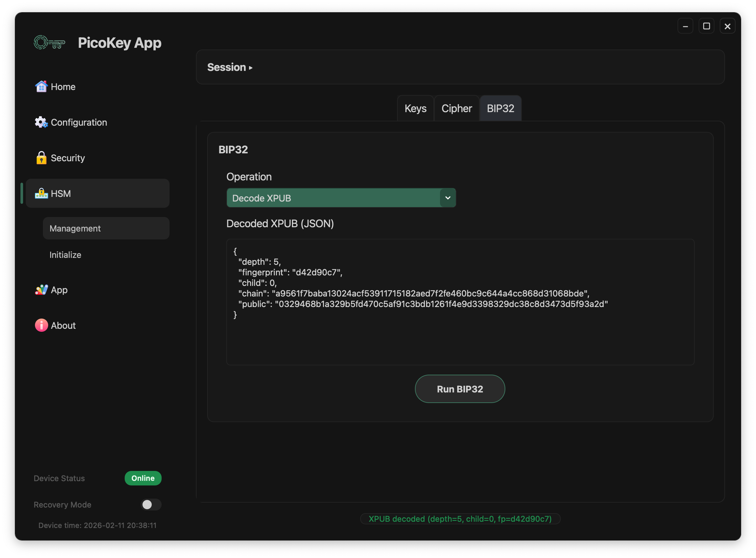Screen dimensions: 756x558
Task: Select Management under HSM
Action: tap(75, 228)
